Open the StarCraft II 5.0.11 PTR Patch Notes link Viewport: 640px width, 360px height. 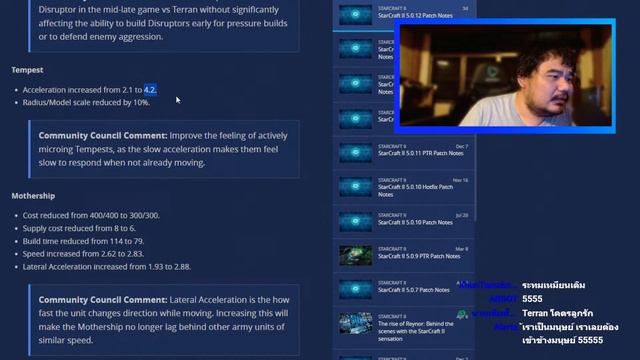(420, 153)
